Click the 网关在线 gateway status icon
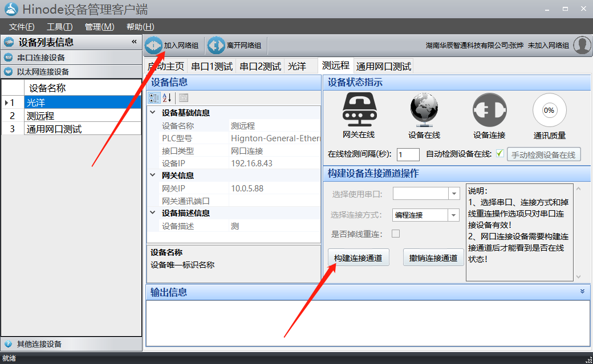593x364 pixels. pyautogui.click(x=358, y=110)
